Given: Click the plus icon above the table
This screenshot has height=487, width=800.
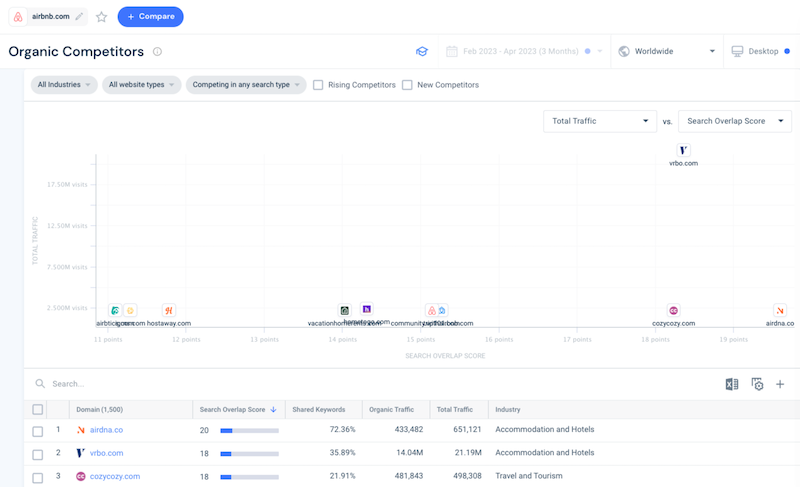Looking at the screenshot, I should pos(780,384).
